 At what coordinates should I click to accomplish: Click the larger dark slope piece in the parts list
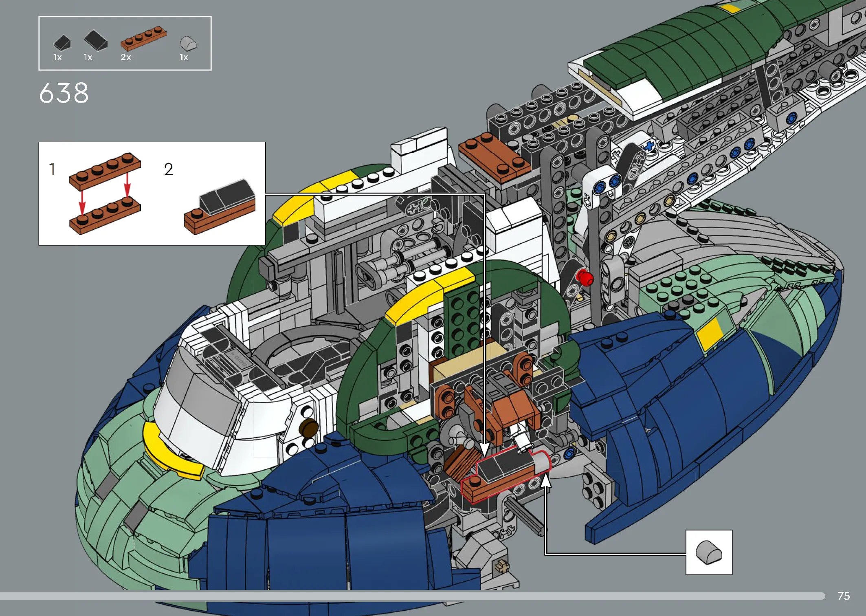(x=96, y=40)
